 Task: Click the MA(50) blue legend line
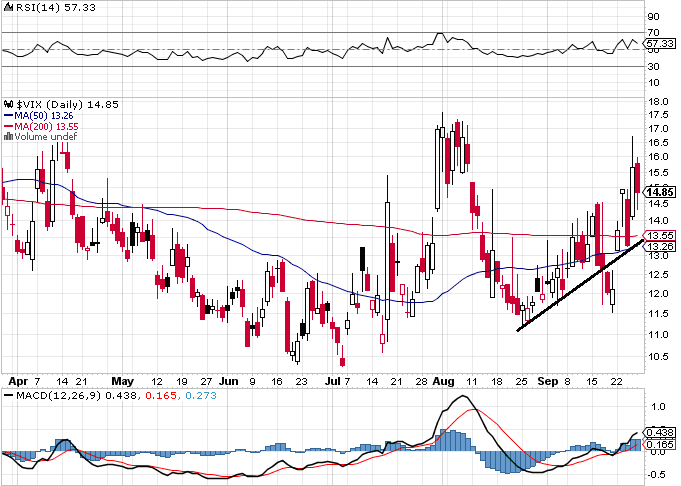pos(9,116)
